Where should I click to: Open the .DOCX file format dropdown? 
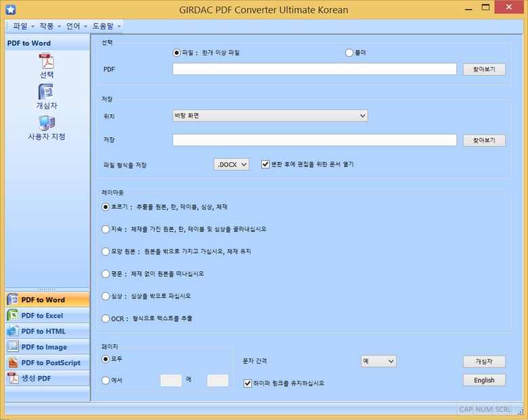tap(232, 164)
